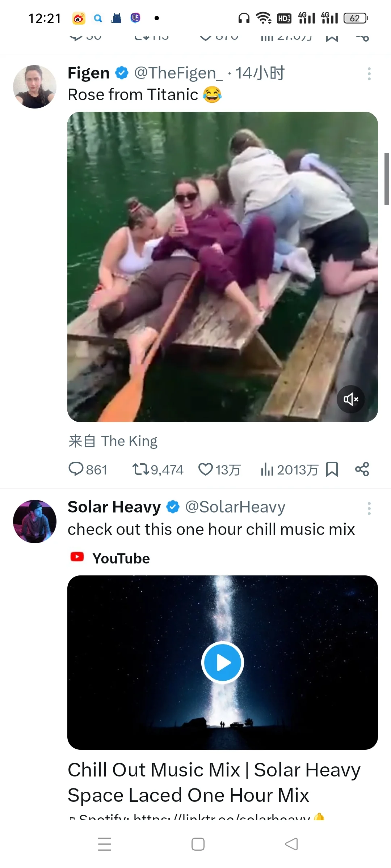Tap the feed scrollbar handle
This screenshot has width=391, height=868.
click(x=387, y=179)
